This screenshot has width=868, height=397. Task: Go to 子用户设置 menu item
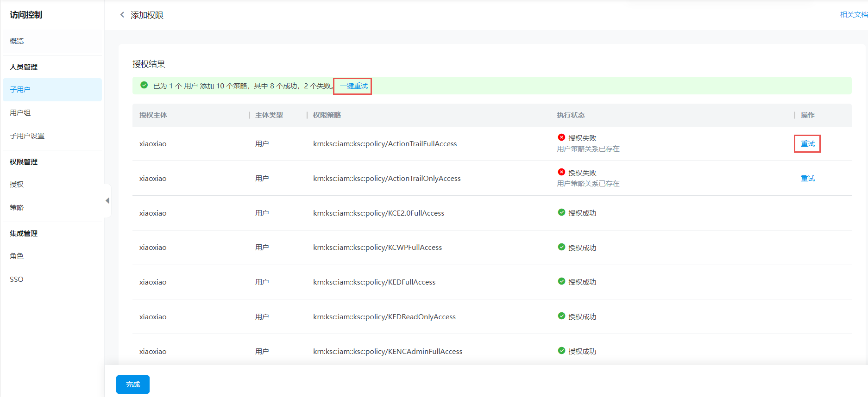(27, 136)
